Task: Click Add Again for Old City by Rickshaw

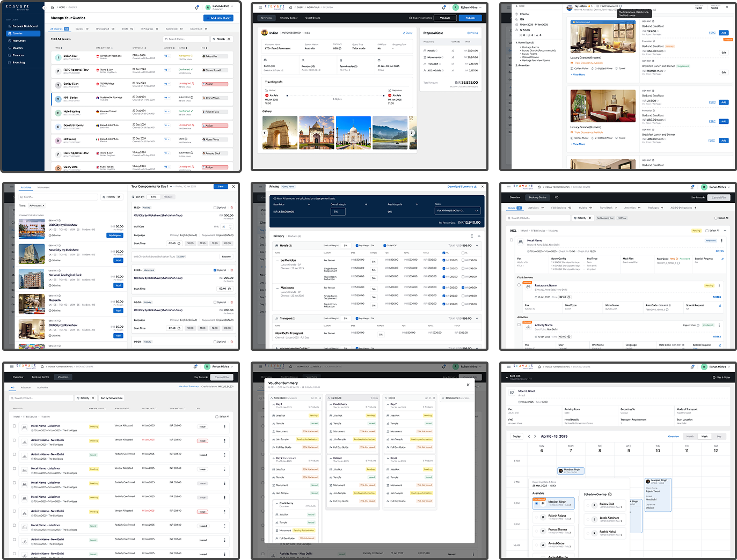Action: coord(115,235)
